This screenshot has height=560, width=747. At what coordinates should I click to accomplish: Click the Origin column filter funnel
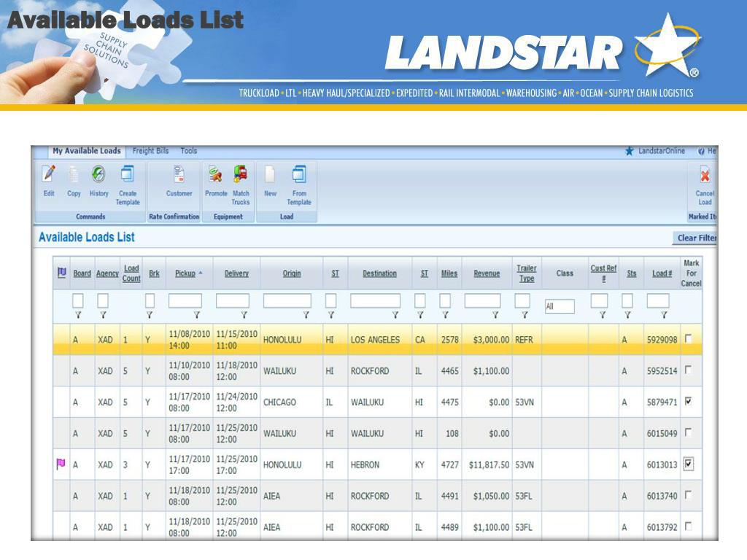click(306, 315)
